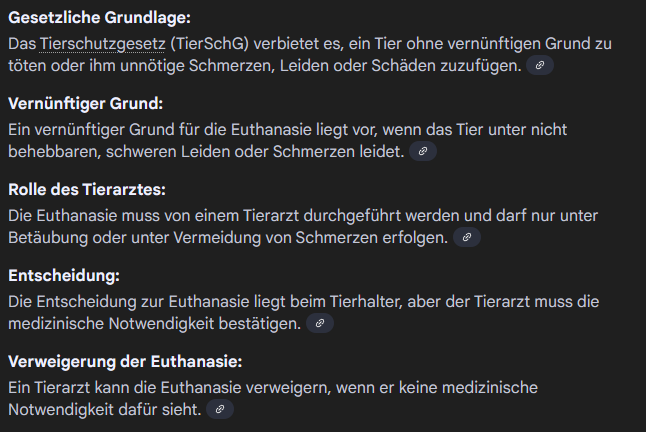This screenshot has height=432, width=646.
Task: Open the underlined Tierschutzgesetz link
Action: 103,44
